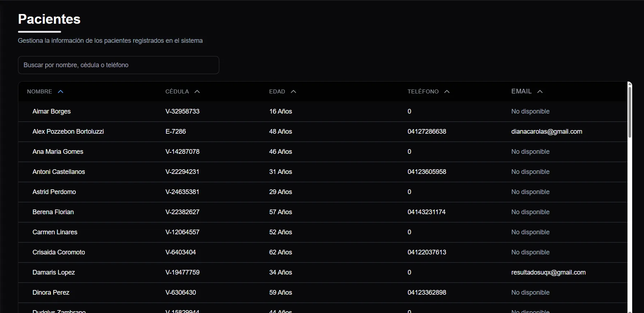Focus the search field for name, cédula or phone

[119, 65]
